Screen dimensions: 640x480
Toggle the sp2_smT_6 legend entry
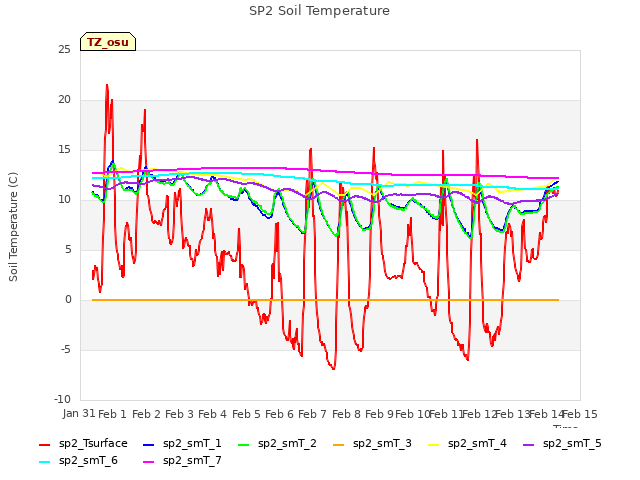click(78, 461)
